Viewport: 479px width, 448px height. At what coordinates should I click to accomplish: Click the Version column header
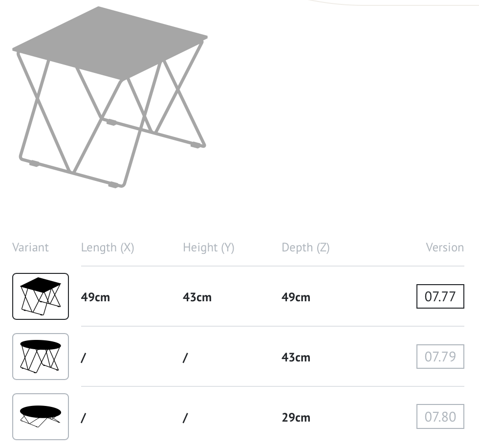445,247
